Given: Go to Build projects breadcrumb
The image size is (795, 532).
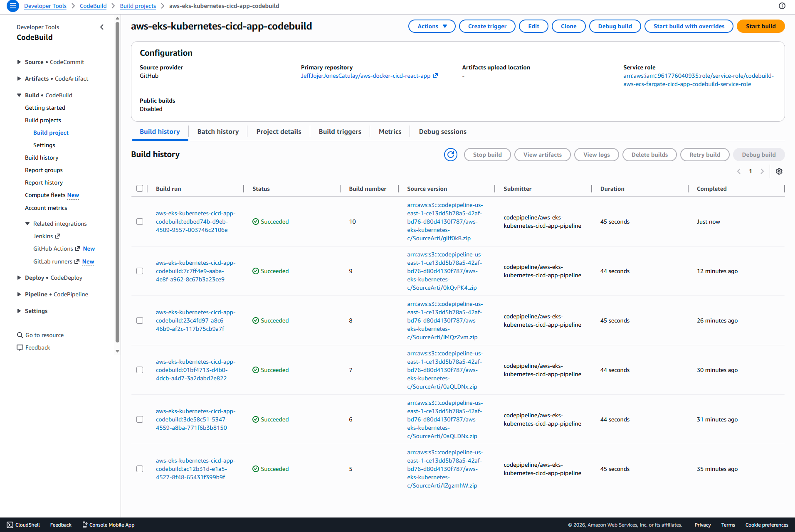Looking at the screenshot, I should coord(138,6).
